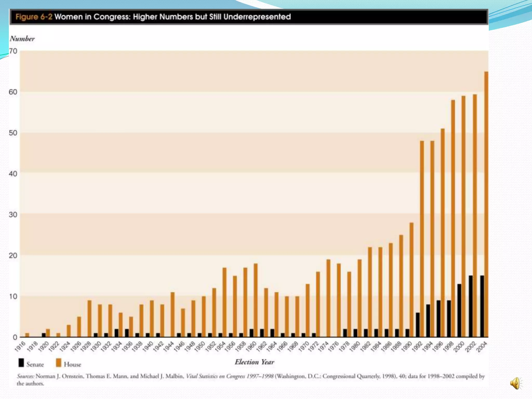The height and width of the screenshot is (399, 532).
Task: Select the Senate legend label
Action: pyautogui.click(x=35, y=364)
